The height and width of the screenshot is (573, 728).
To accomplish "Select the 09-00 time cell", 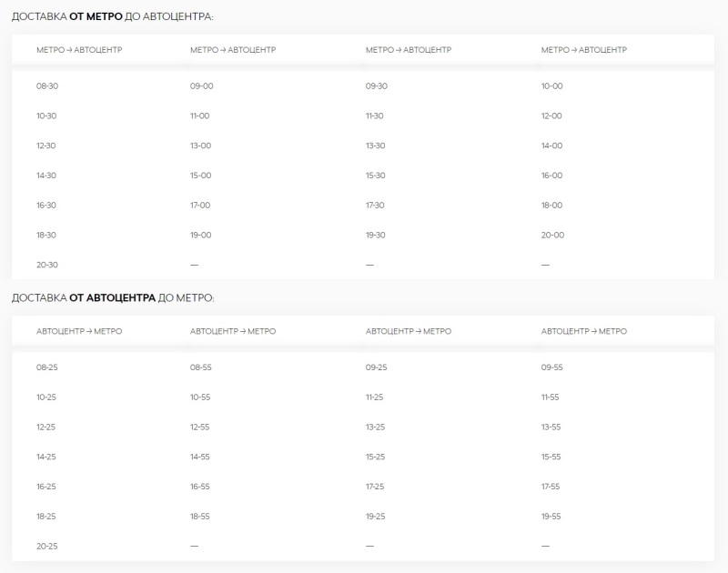I will [200, 86].
